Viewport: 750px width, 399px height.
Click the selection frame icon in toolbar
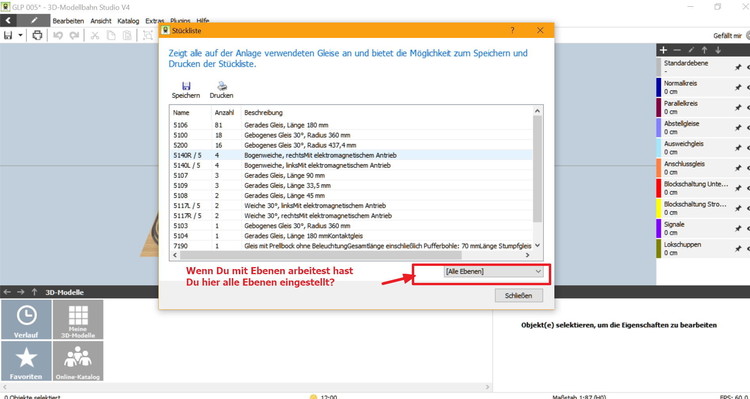(148, 35)
